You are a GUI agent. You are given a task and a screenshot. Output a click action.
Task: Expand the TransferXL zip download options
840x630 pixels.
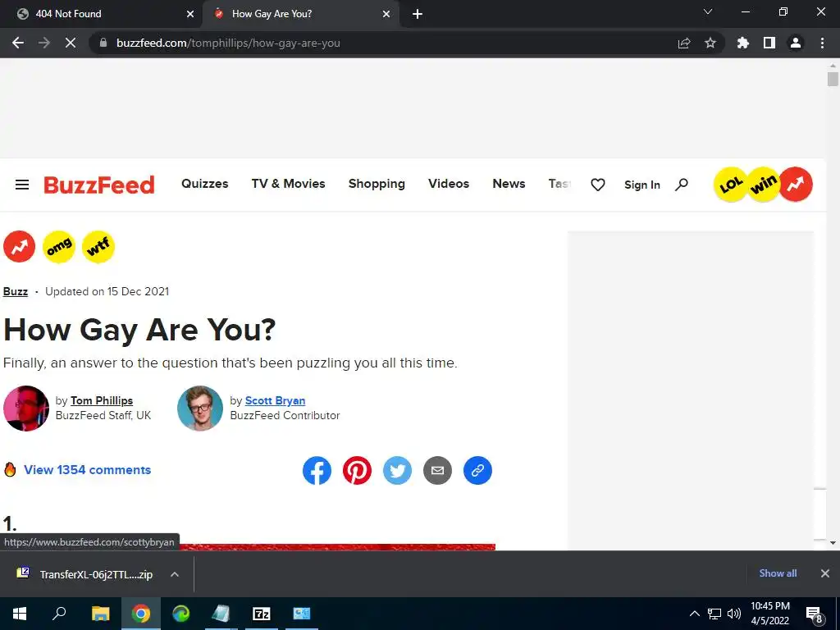pyautogui.click(x=175, y=574)
